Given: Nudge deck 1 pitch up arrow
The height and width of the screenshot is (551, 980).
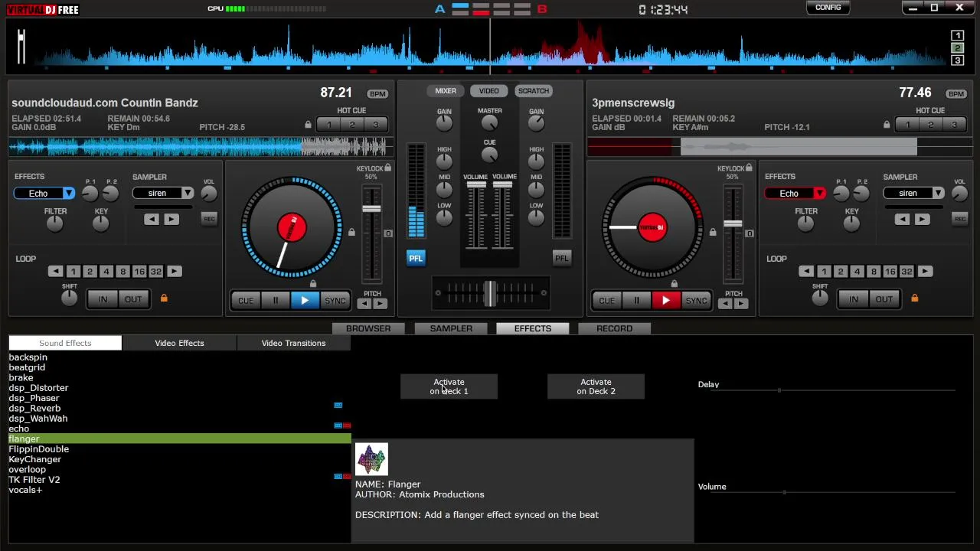Looking at the screenshot, I should 380,304.
